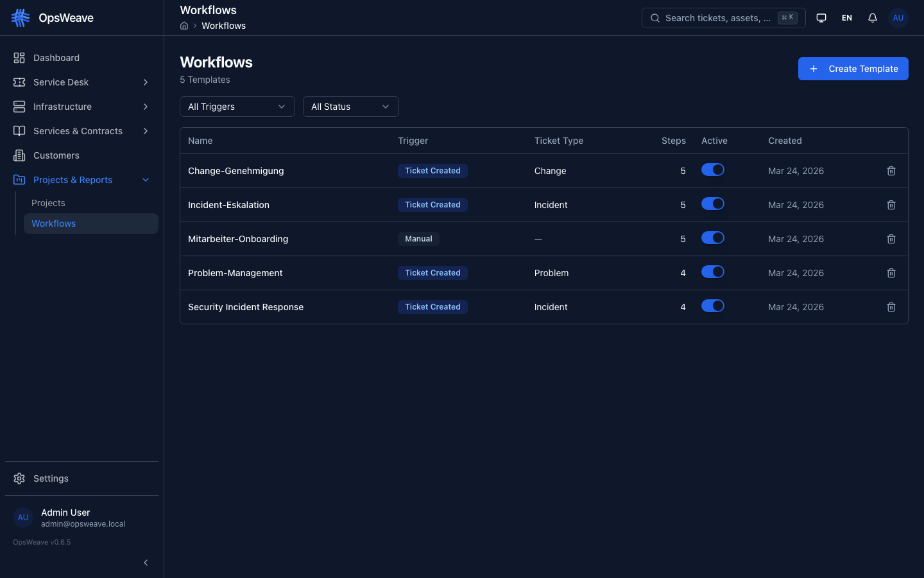Open the All Status filter
924x578 pixels.
click(x=350, y=107)
